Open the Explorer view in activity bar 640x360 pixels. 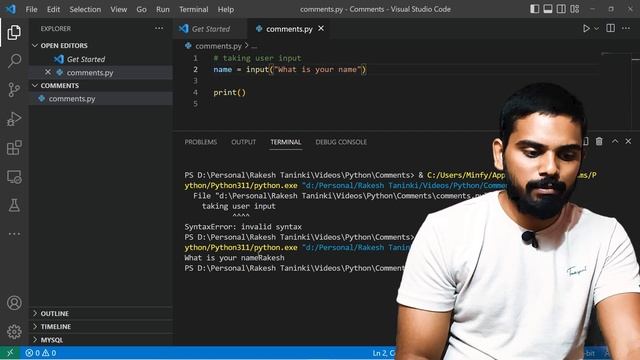tap(14, 32)
